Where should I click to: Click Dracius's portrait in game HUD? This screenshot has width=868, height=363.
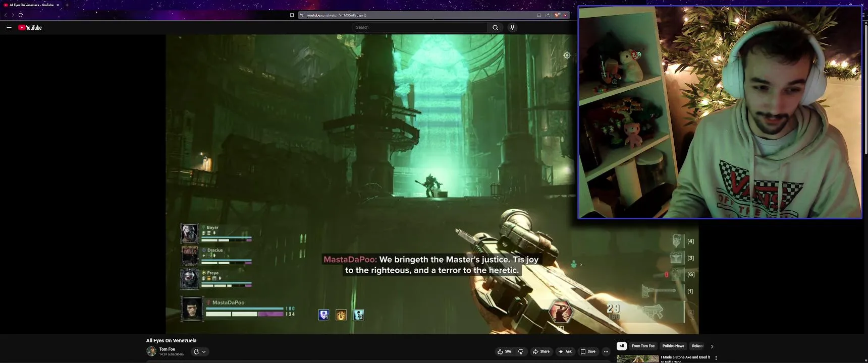[190, 256]
